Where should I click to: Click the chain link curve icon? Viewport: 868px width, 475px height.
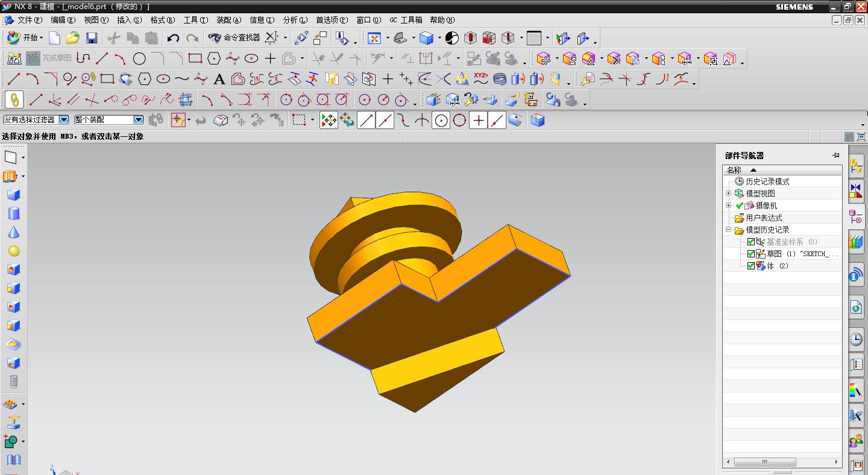(x=13, y=99)
